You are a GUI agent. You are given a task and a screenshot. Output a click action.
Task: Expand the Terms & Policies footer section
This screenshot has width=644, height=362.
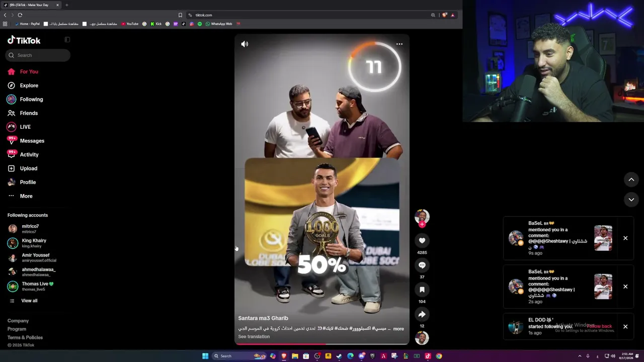pyautogui.click(x=25, y=337)
